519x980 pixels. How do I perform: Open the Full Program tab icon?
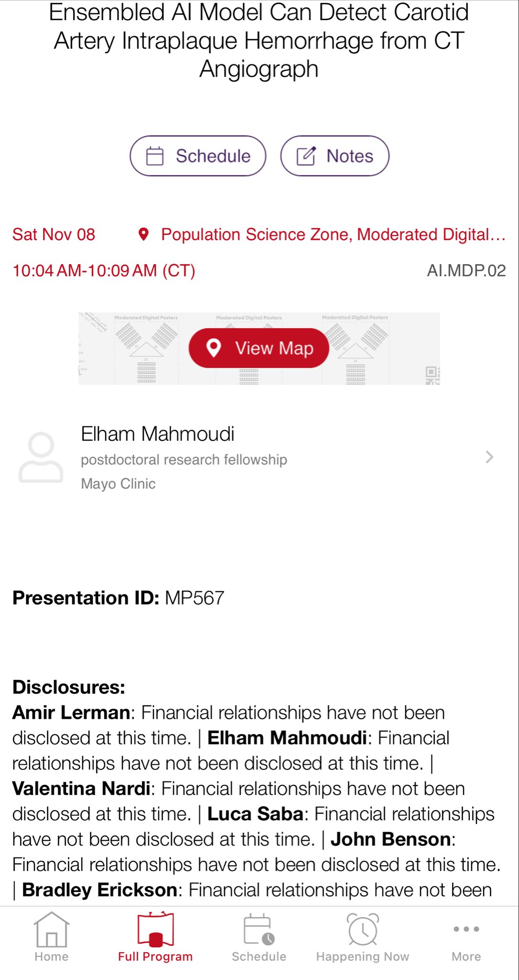pos(155,929)
